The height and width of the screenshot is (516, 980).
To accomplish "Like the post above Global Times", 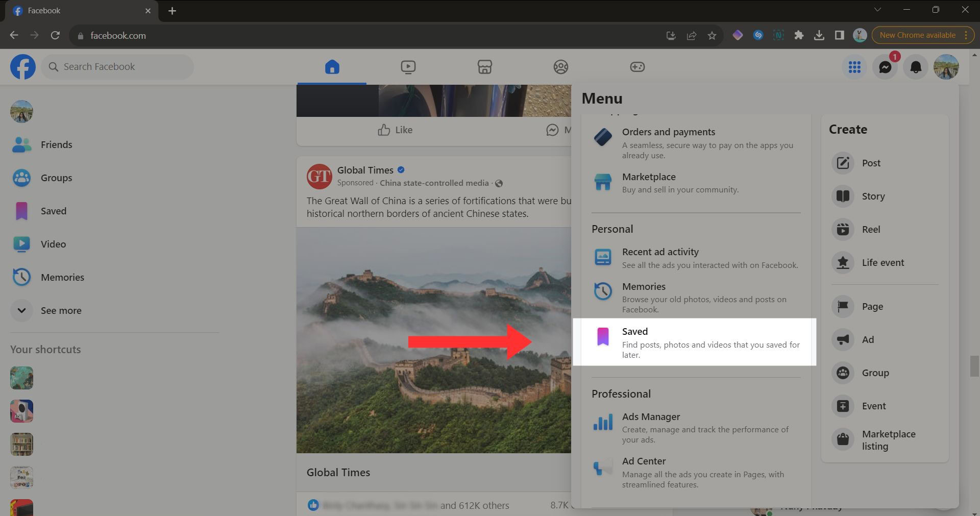I will pos(395,130).
